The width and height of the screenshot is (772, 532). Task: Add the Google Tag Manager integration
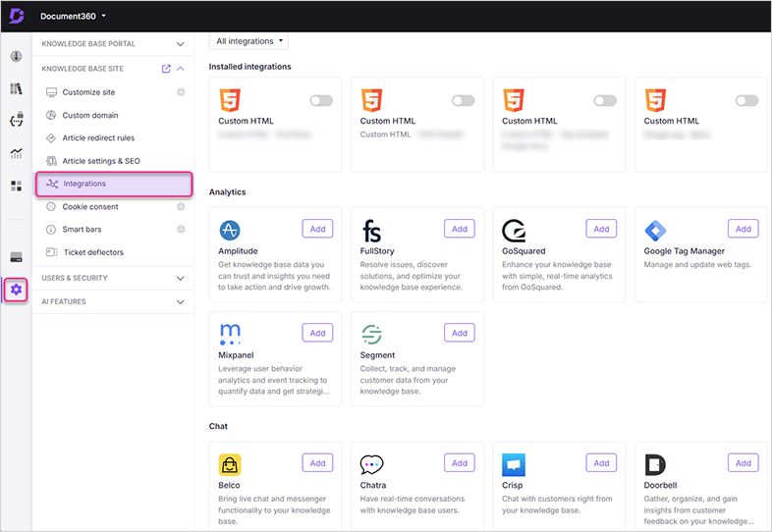point(743,229)
